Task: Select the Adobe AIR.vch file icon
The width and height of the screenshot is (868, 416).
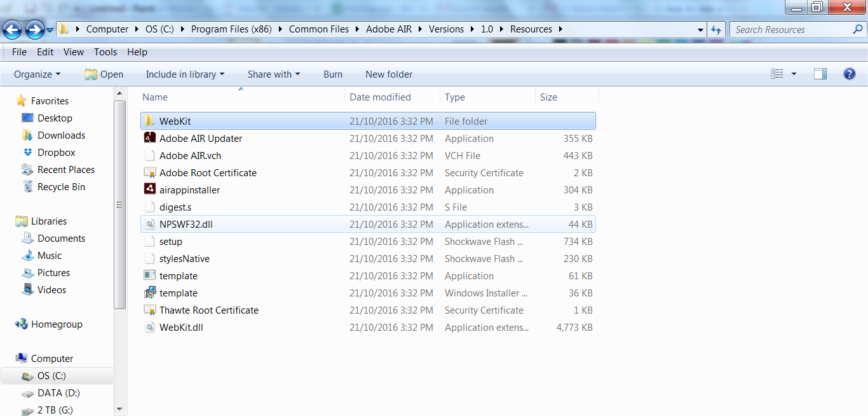Action: click(x=149, y=155)
